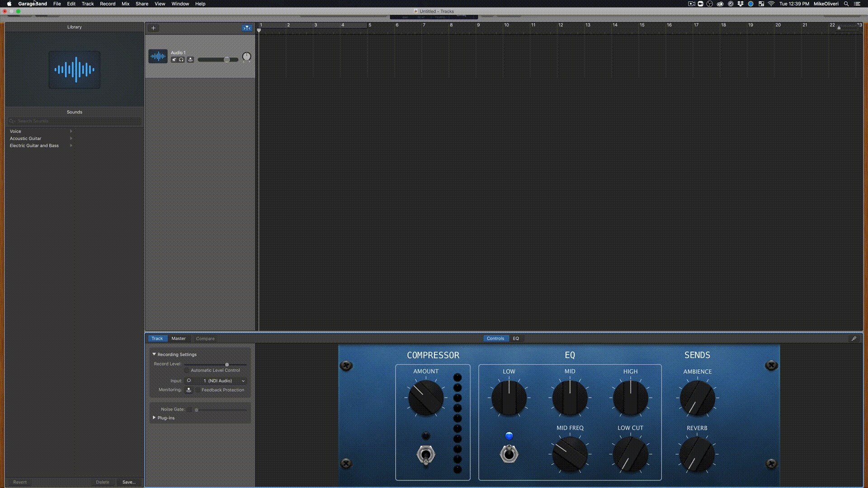Click the EQ HIGH knob
Viewport: 868px width, 488px height.
click(631, 398)
